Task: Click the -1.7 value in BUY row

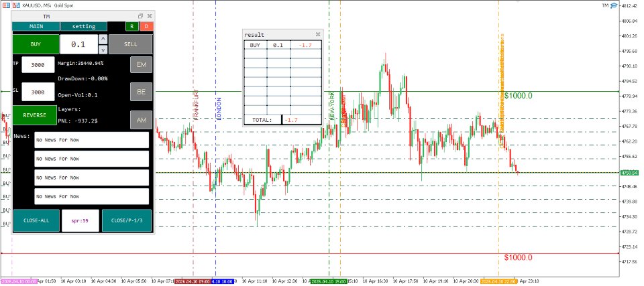Action: point(306,45)
